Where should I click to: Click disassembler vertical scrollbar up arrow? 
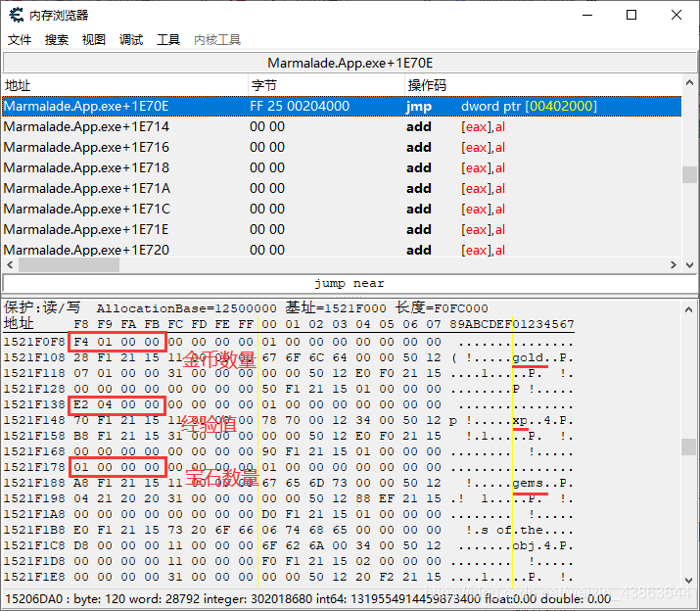pos(689,82)
